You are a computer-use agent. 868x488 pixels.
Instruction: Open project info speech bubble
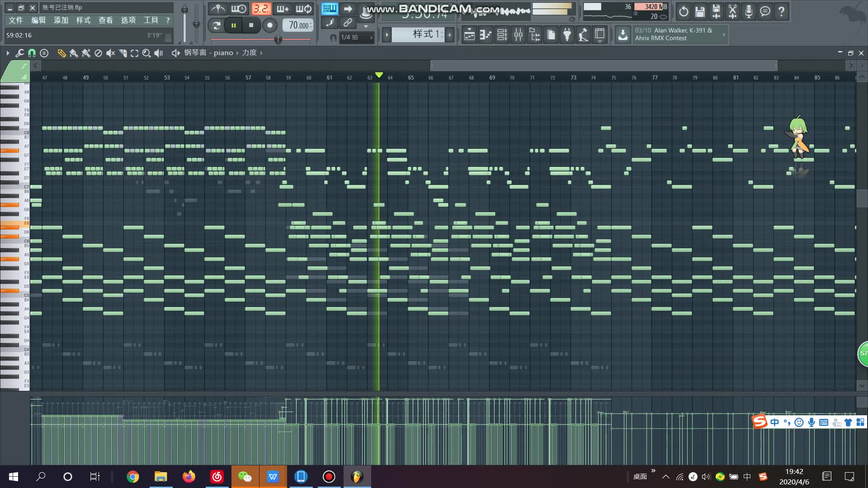tap(765, 12)
